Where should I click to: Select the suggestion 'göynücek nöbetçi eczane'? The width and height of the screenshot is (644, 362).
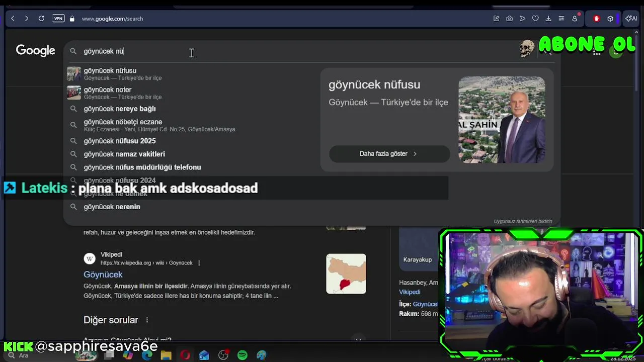coord(191,125)
